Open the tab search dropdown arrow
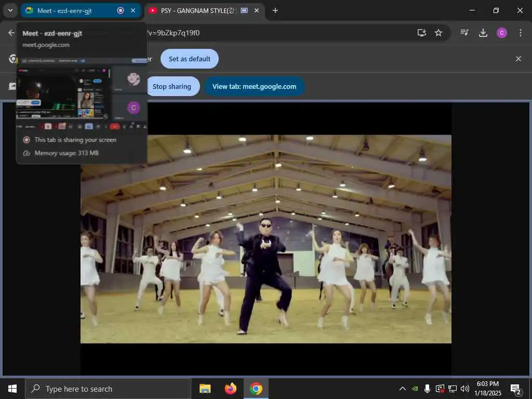The height and width of the screenshot is (399, 532). [x=10, y=10]
